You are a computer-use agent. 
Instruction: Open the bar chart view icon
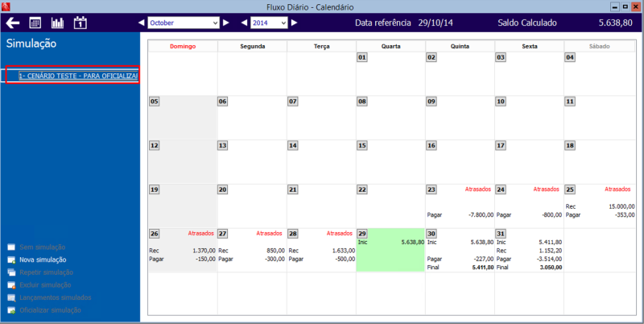pyautogui.click(x=57, y=23)
